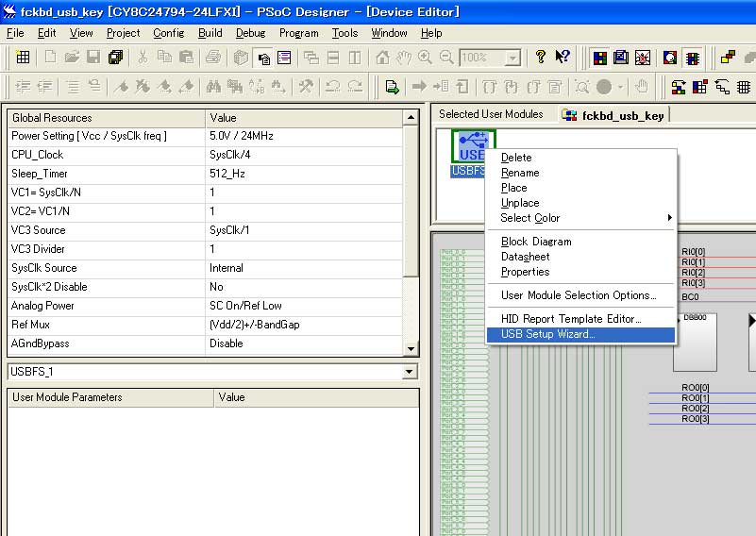Click the new project grid icon

(23, 58)
